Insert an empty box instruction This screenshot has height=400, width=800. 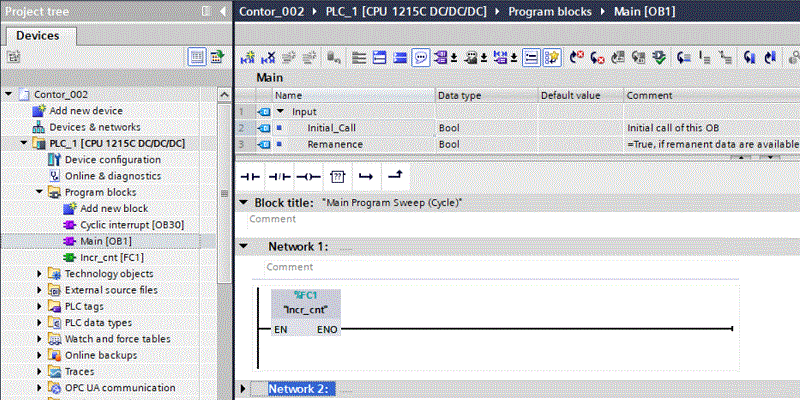(337, 175)
